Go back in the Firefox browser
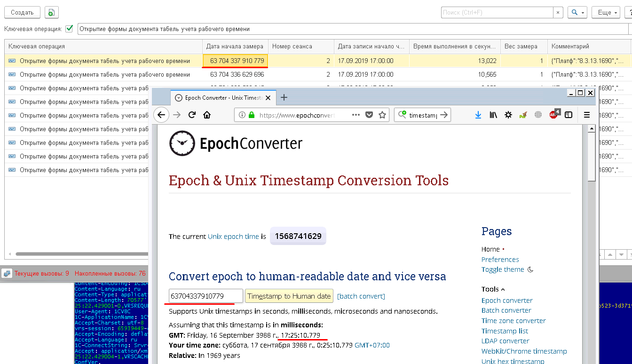632x364 pixels. [x=161, y=115]
